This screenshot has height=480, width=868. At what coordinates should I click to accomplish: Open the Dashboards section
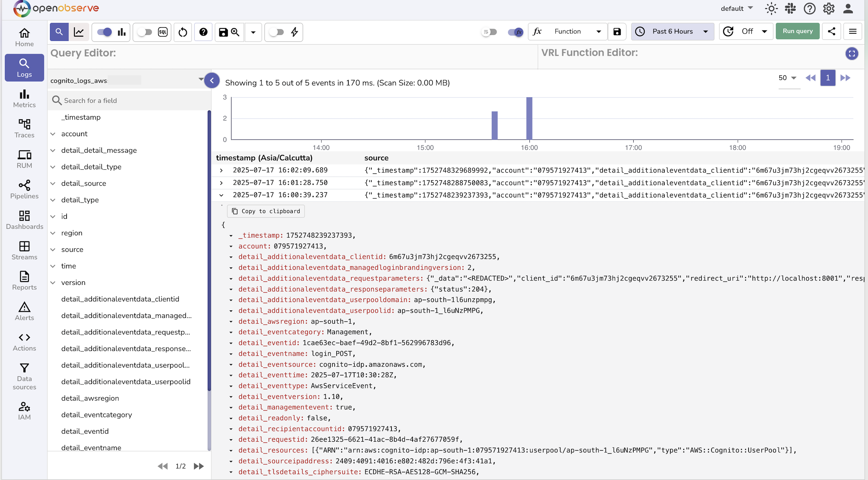point(24,220)
